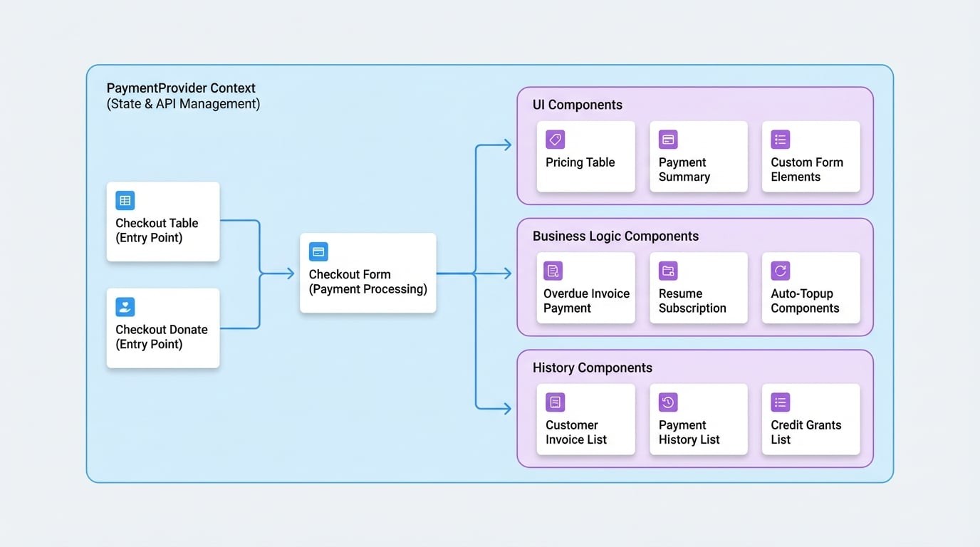Select the Pricing Table card
This screenshot has height=547, width=980.
click(x=585, y=157)
